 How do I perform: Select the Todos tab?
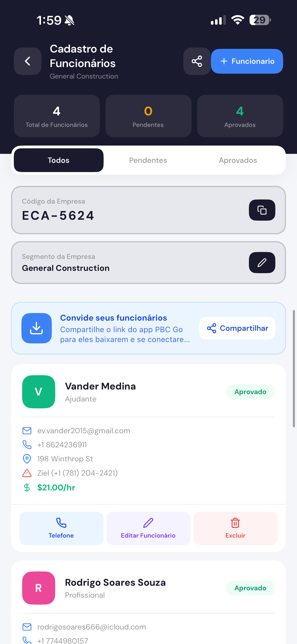pyautogui.click(x=58, y=160)
